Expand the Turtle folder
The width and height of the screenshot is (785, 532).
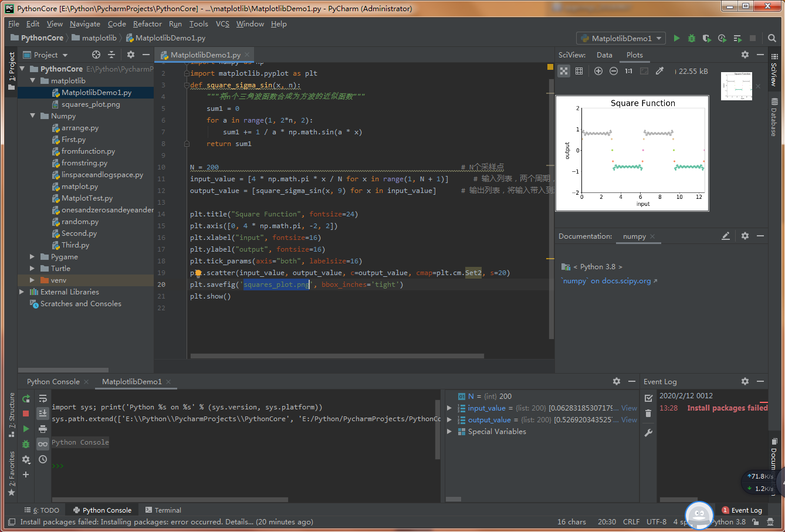pos(33,269)
